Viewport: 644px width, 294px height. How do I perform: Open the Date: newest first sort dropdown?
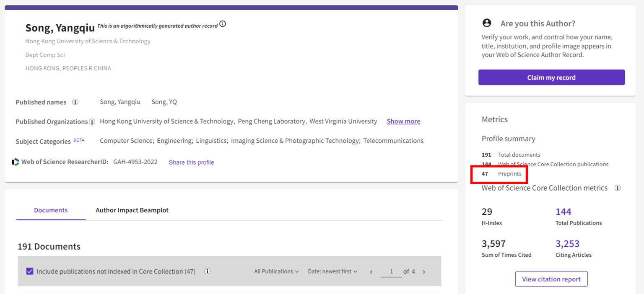coord(332,271)
